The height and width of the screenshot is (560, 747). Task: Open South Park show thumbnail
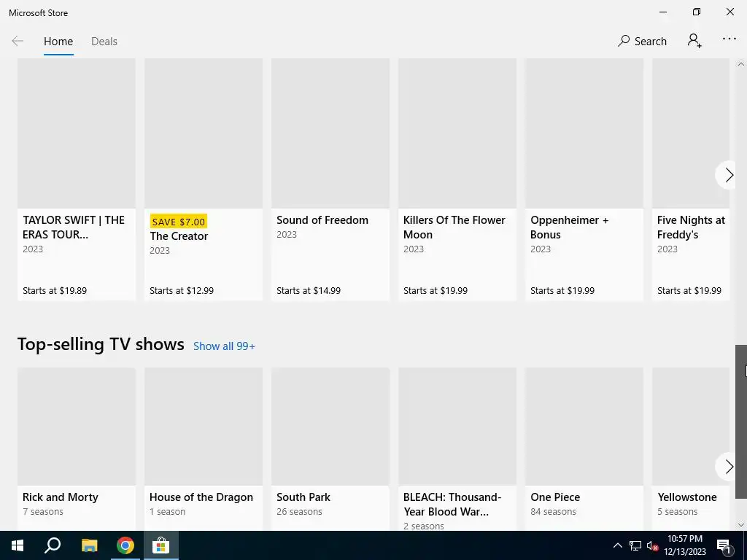click(x=330, y=426)
